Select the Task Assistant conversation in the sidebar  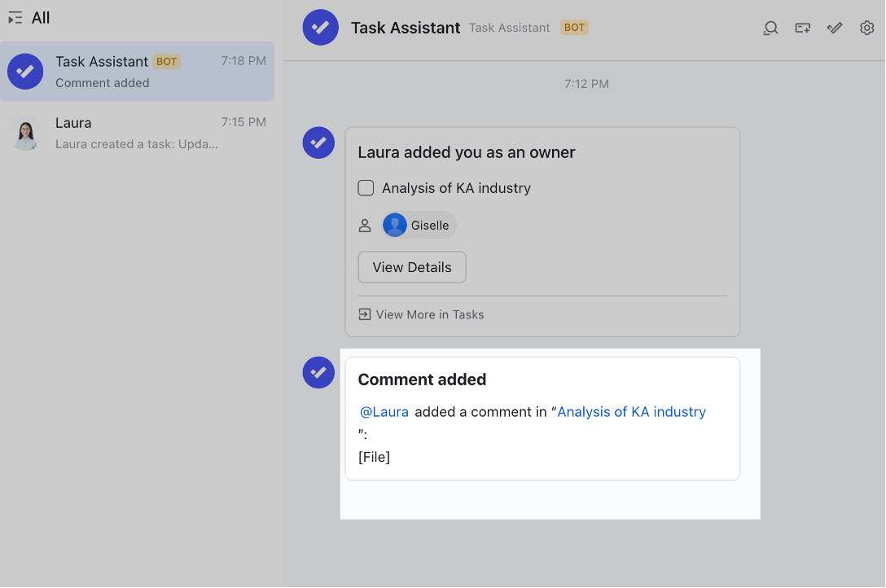pos(138,71)
